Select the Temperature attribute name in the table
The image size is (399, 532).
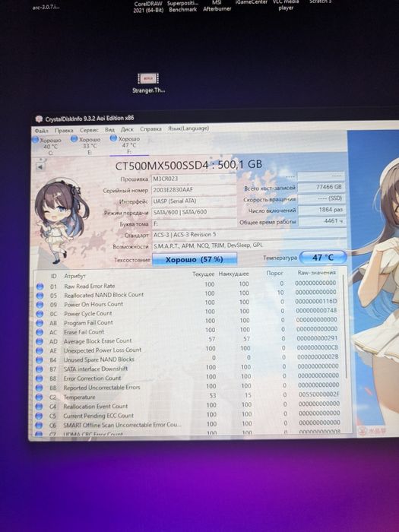[x=79, y=397]
